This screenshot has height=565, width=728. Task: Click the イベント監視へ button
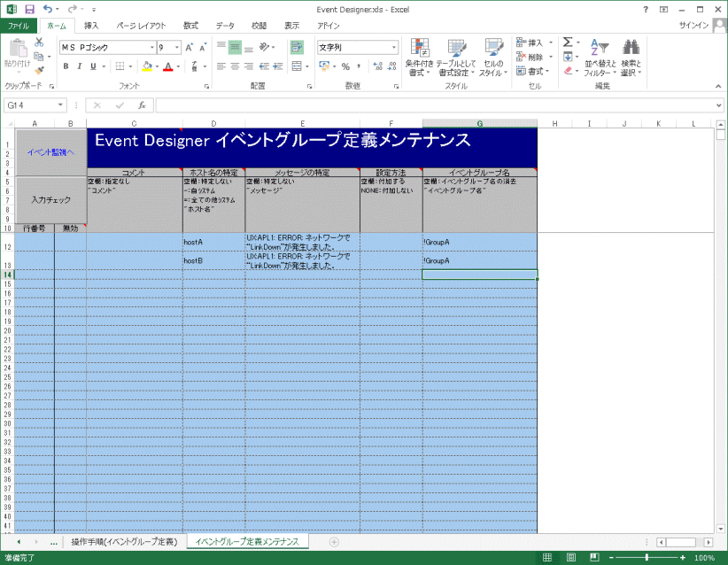tap(50, 152)
